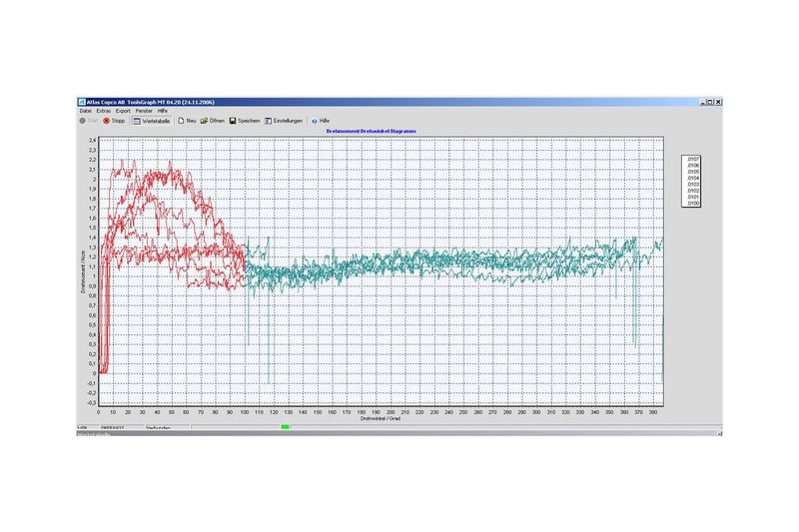799x532 pixels.
Task: Click the Einstellungen settings icon
Action: [x=268, y=121]
